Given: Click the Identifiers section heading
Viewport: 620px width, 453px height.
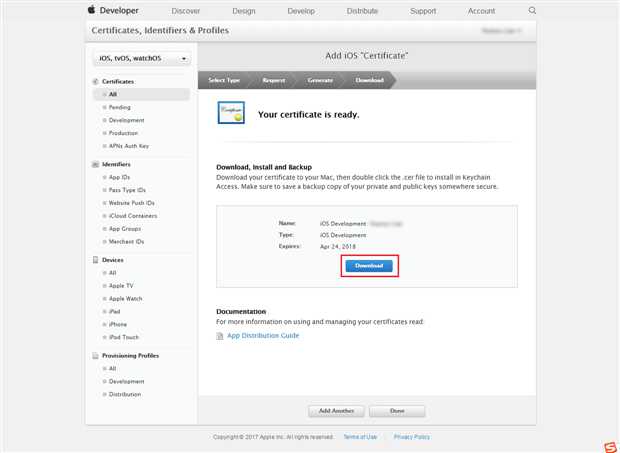Looking at the screenshot, I should pos(116,164).
